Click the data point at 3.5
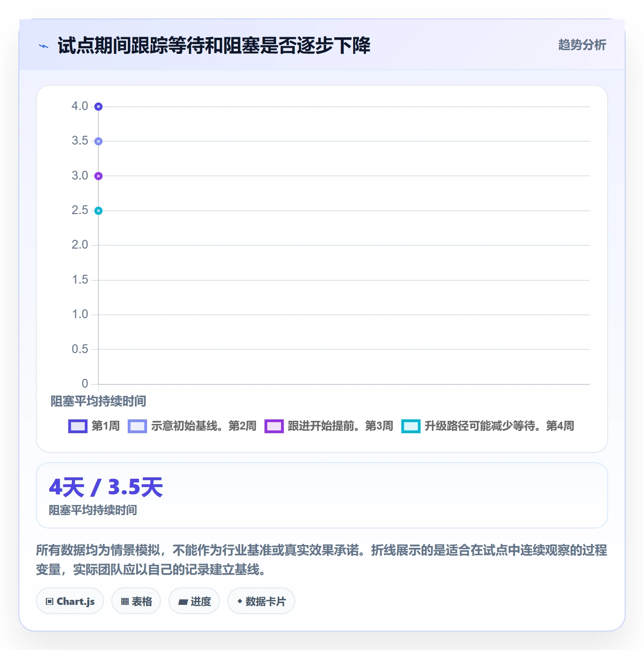The width and height of the screenshot is (644, 650). click(98, 141)
